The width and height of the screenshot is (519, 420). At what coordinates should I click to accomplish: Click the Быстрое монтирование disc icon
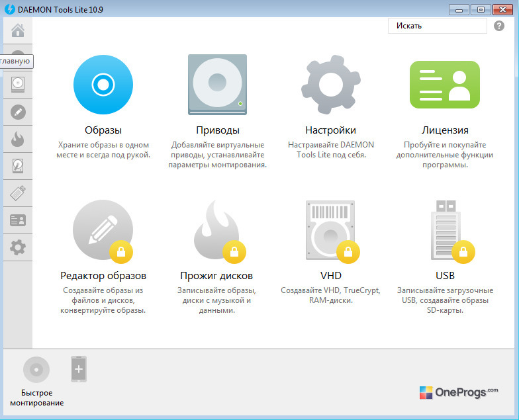pos(36,369)
